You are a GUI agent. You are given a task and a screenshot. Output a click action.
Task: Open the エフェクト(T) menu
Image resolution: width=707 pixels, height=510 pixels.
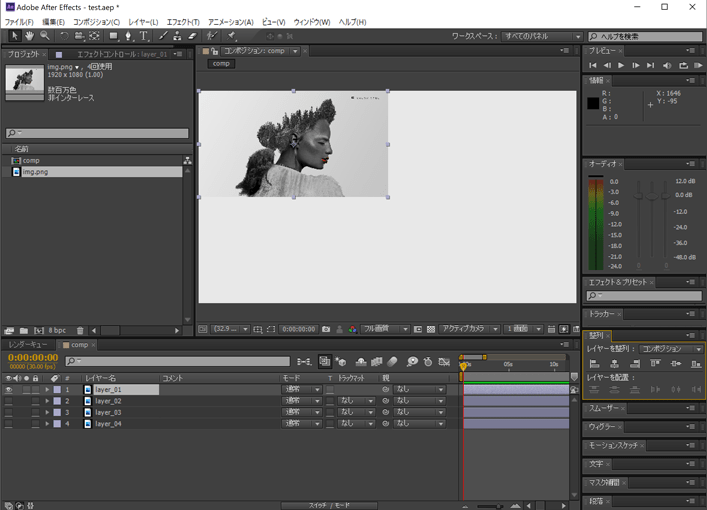click(183, 22)
